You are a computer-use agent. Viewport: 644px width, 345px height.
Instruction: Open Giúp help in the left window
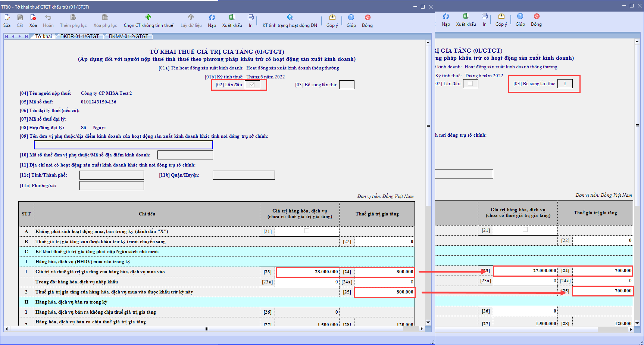click(351, 18)
